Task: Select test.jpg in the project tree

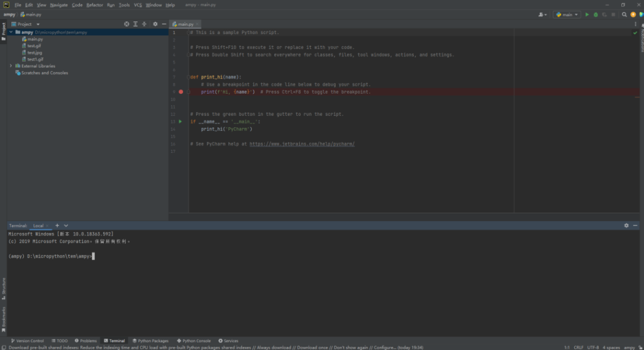Action: point(35,52)
